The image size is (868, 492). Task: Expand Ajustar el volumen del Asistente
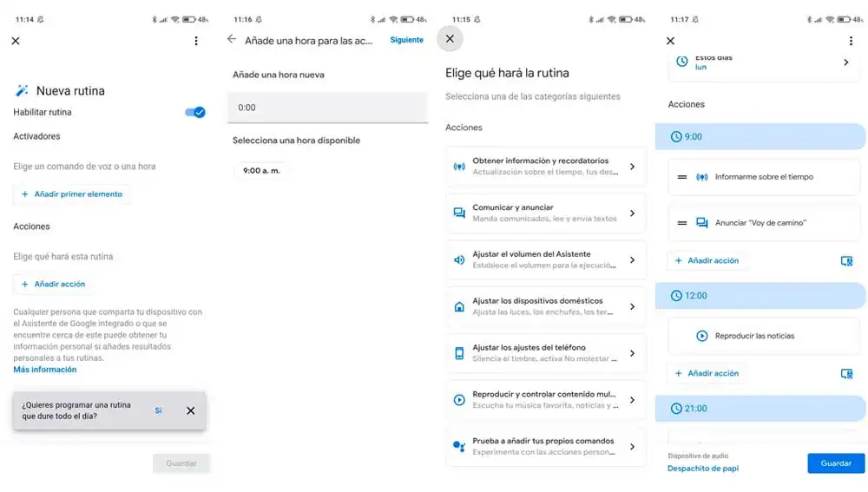[x=545, y=259]
